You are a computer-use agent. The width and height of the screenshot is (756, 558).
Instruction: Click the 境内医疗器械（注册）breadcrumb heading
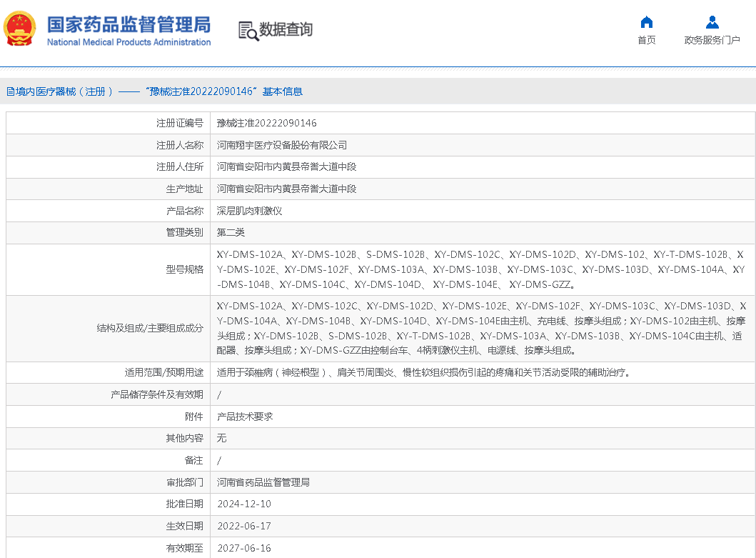click(x=64, y=91)
